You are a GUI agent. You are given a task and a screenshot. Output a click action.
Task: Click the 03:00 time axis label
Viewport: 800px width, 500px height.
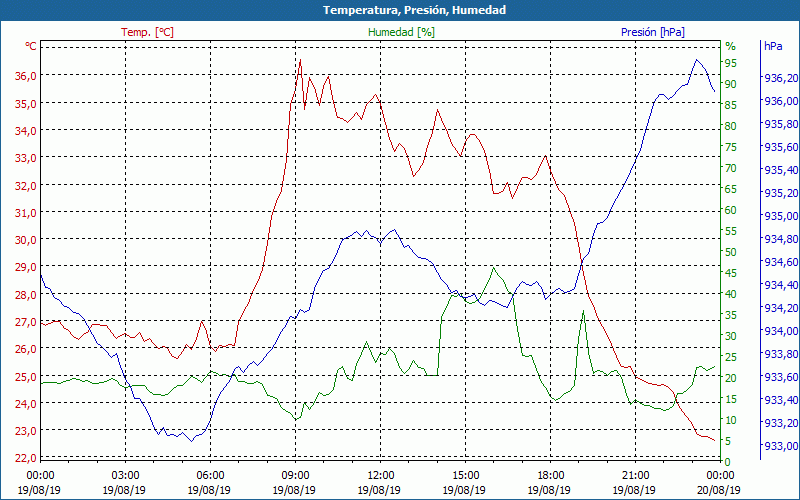click(125, 476)
